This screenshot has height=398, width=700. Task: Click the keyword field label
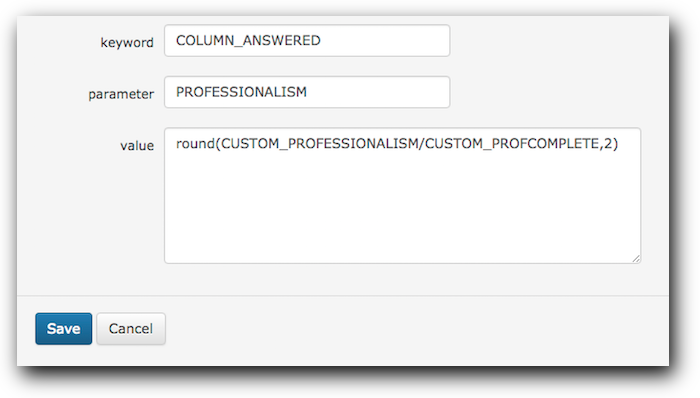pyautogui.click(x=127, y=42)
